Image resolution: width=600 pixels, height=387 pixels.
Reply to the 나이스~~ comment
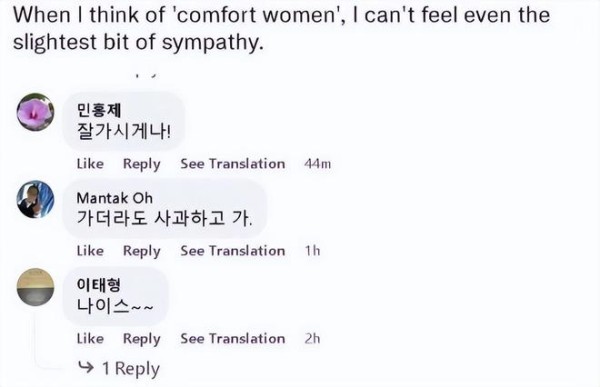point(142,339)
